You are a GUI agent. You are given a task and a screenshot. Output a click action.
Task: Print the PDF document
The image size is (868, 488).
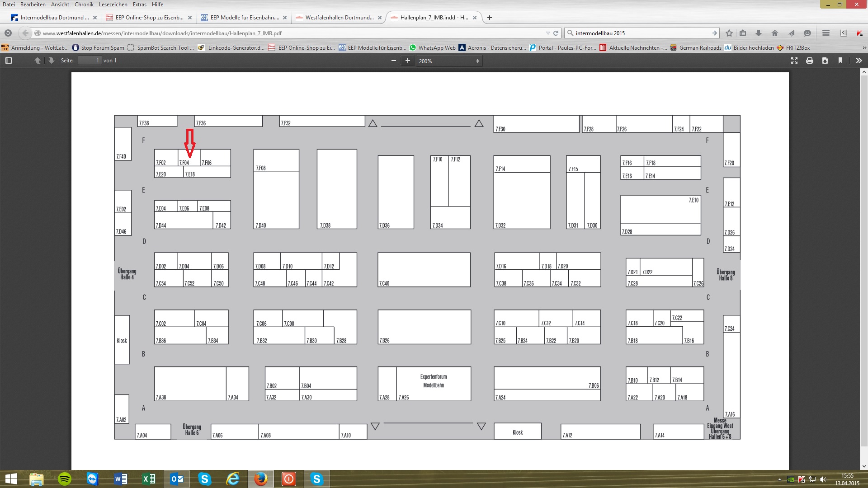pos(810,61)
